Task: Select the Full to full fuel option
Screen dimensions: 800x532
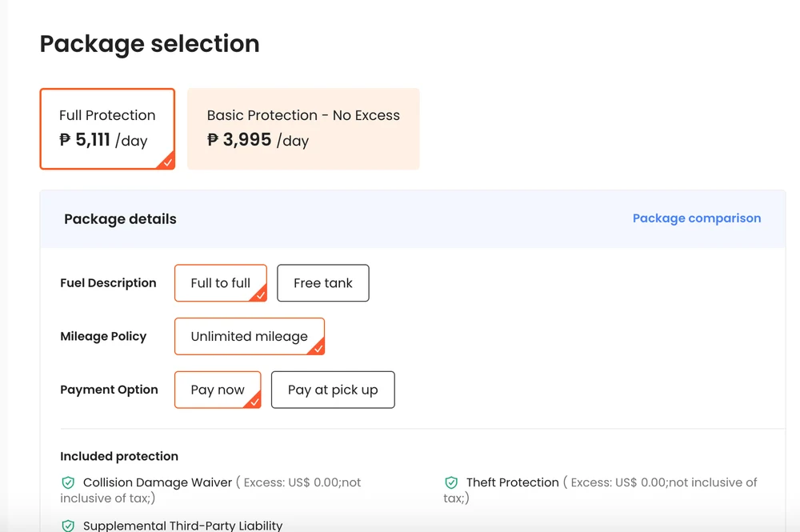Action: coord(221,282)
